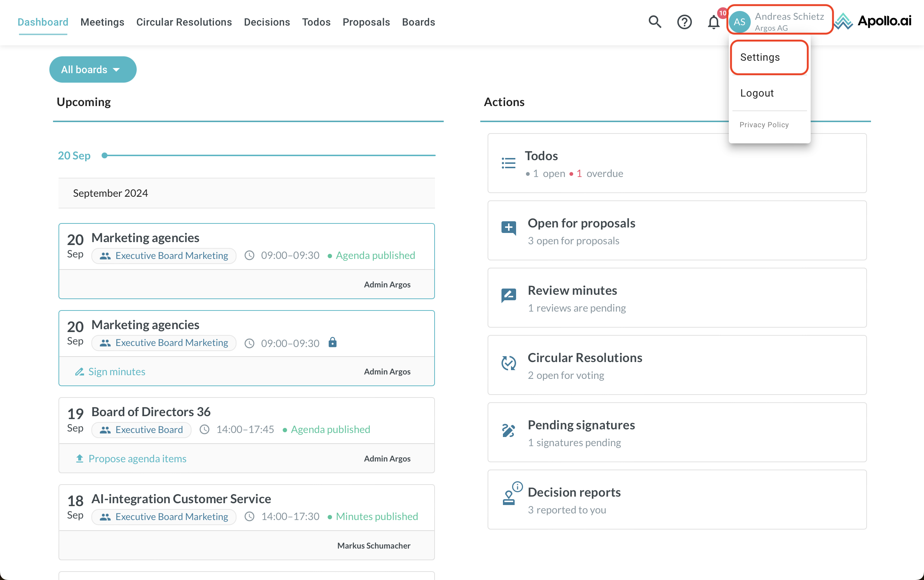Collapse the Andreas Schietz user menu
This screenshot has height=580, width=924.
[x=780, y=21]
